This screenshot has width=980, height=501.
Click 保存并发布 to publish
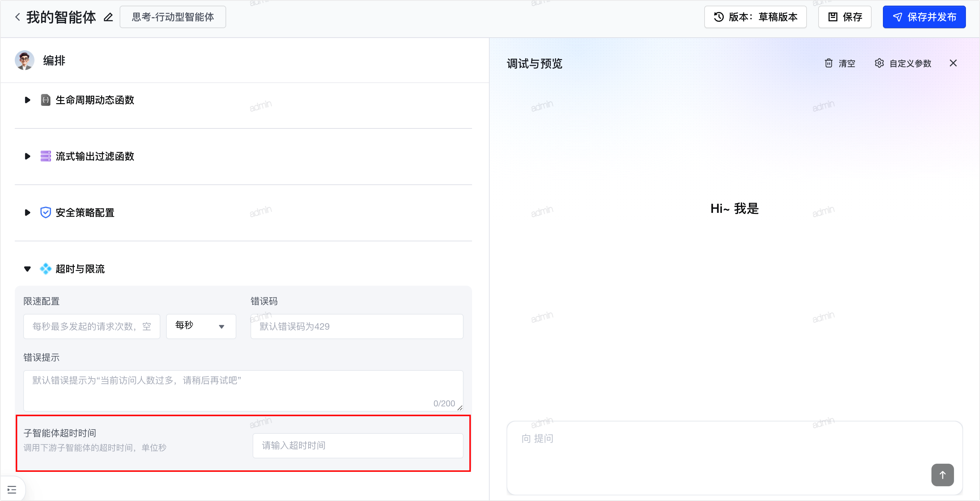(x=924, y=17)
